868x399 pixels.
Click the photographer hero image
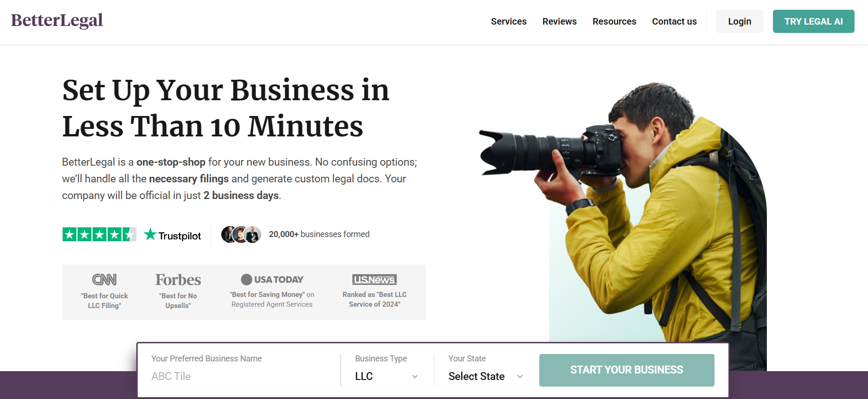[623, 226]
